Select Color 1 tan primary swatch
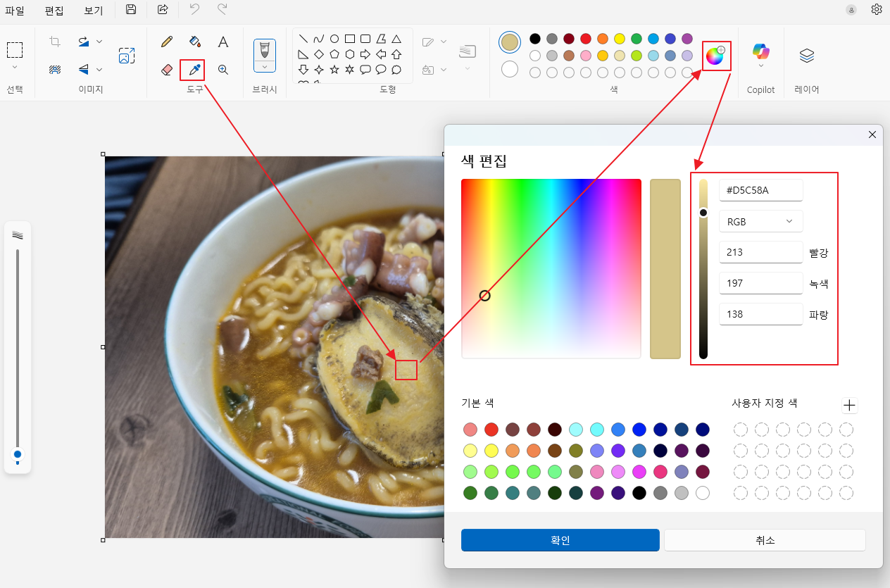 pos(510,42)
